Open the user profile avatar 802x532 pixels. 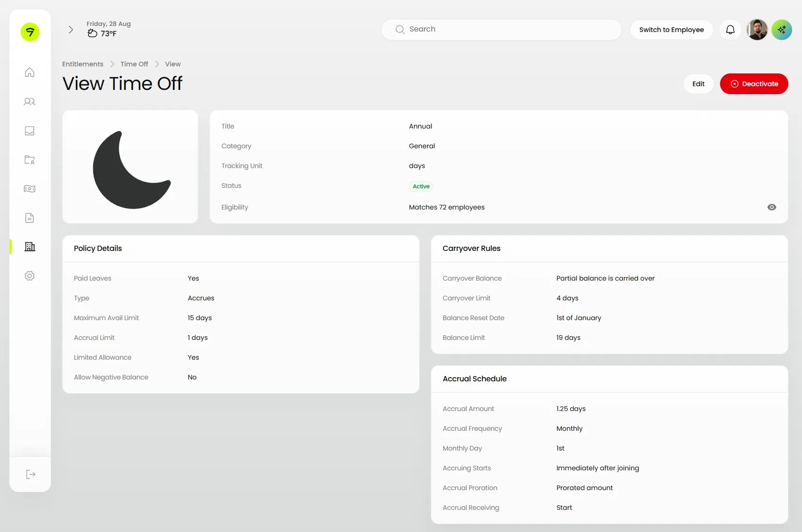pos(757,30)
